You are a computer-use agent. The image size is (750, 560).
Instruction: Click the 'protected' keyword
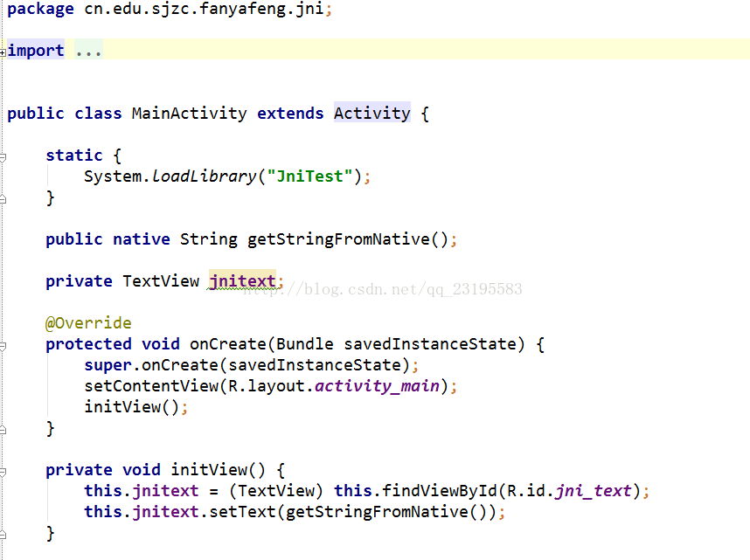88,344
